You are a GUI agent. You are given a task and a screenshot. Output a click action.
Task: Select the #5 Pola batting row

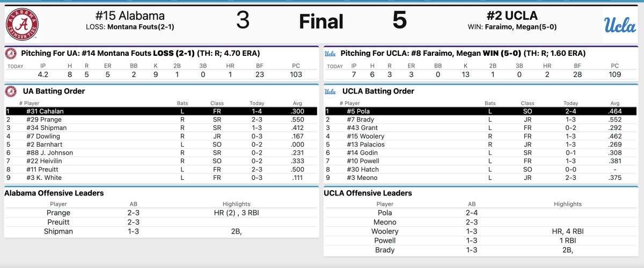481,111
